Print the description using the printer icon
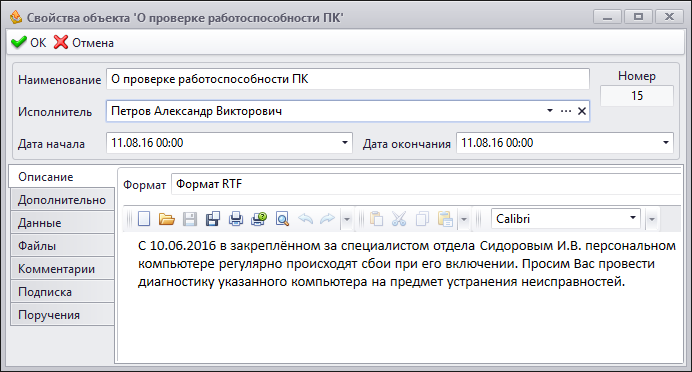The width and height of the screenshot is (692, 372). pos(236,218)
